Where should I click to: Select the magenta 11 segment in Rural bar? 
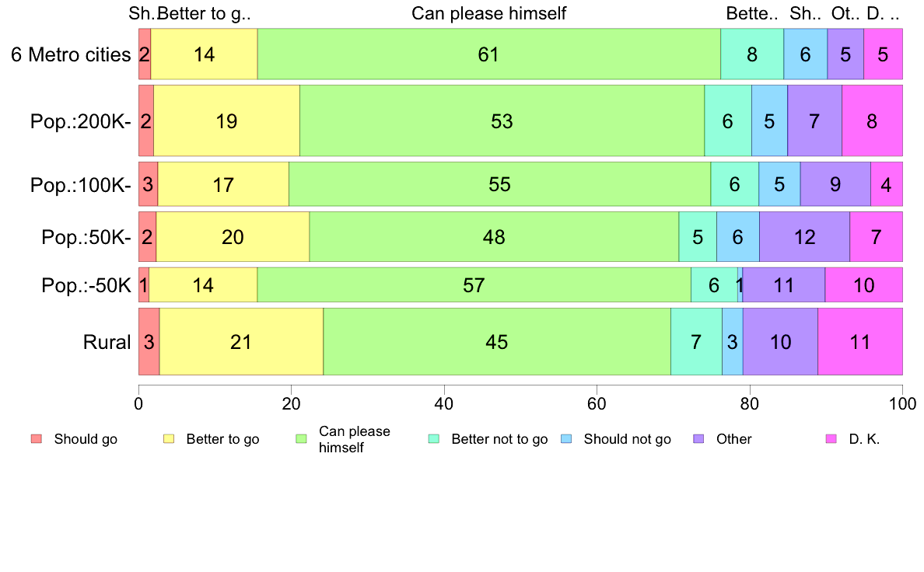coord(859,341)
